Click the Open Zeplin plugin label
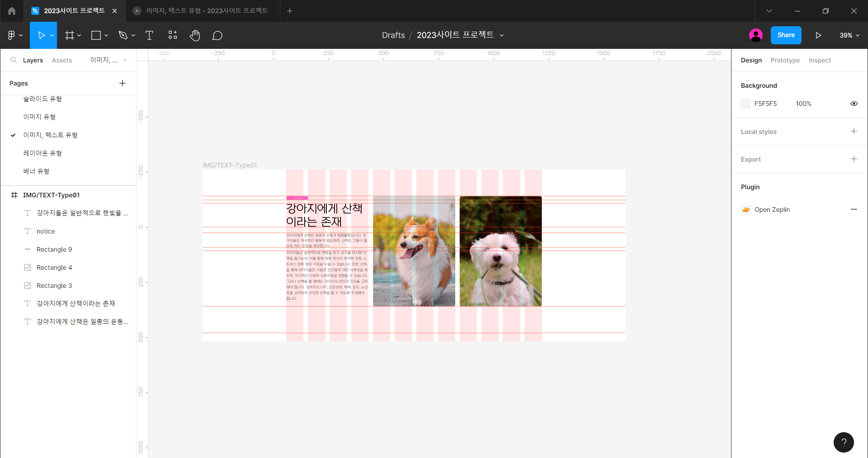Viewport: 868px width, 458px height. [x=772, y=210]
